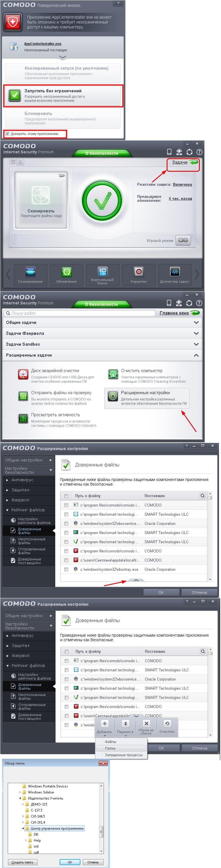Open the Карантин quarantine icon
The image size is (221, 868).
tap(139, 271)
